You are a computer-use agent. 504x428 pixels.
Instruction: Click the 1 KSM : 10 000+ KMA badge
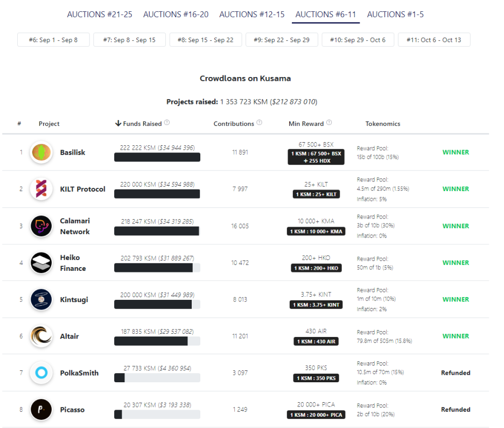click(316, 231)
